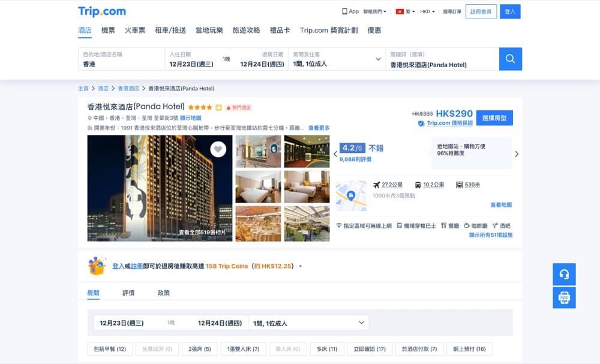Click the train station distance 10.2公里
The image size is (600, 364).
[430, 185]
